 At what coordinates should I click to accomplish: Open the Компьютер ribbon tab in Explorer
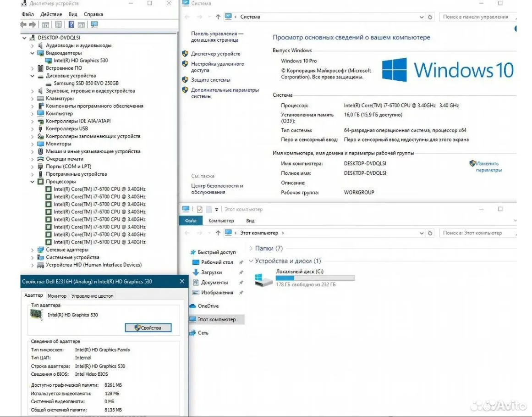click(221, 221)
